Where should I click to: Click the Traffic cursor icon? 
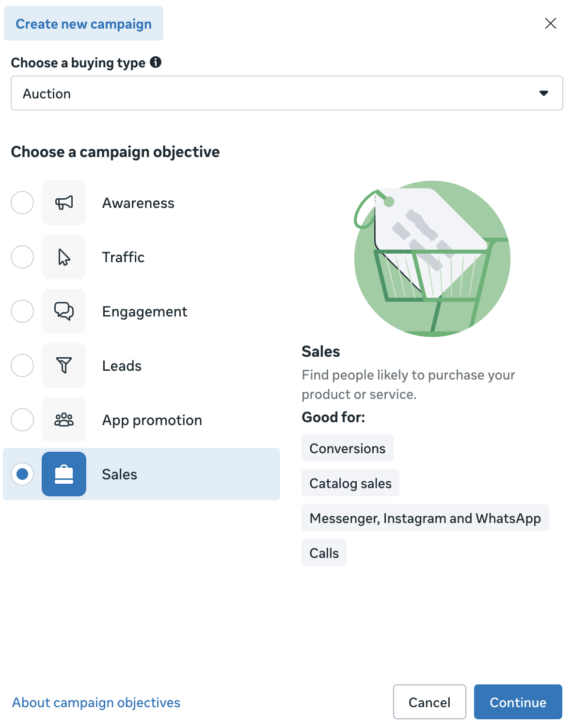(64, 257)
